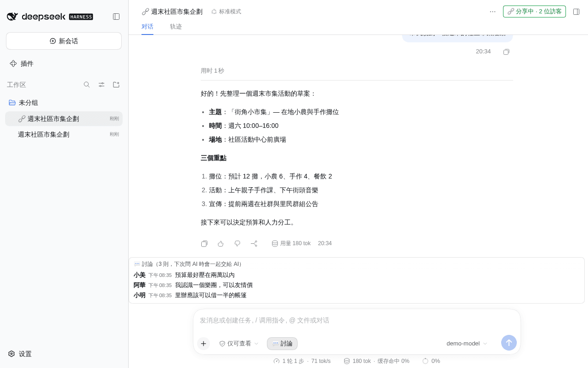This screenshot has height=368, width=588.
Task: Click the 1 轮 1 步 status entry
Action: click(x=302, y=361)
